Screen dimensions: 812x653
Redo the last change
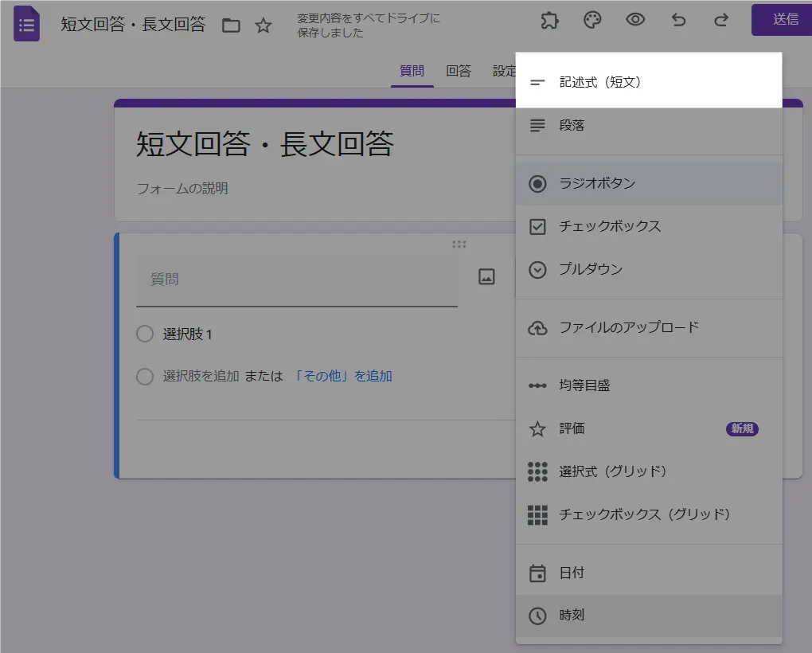pos(721,20)
